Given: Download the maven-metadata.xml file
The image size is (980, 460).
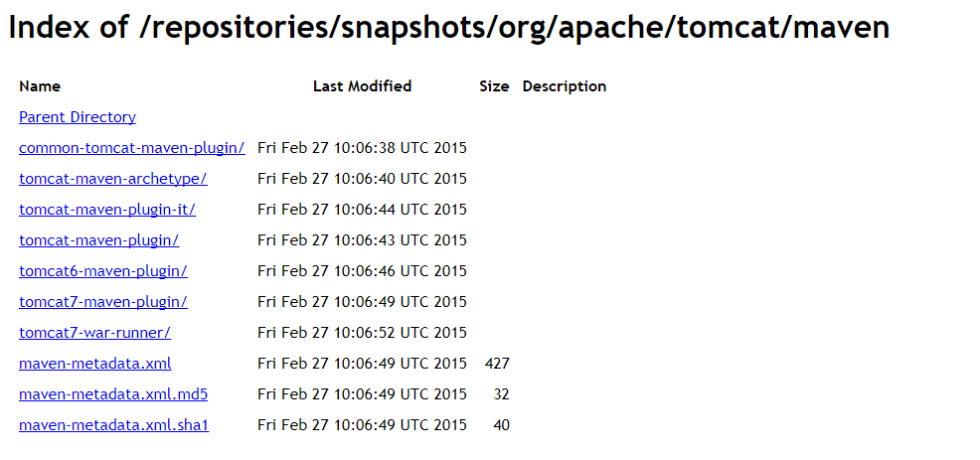Looking at the screenshot, I should coord(94,364).
